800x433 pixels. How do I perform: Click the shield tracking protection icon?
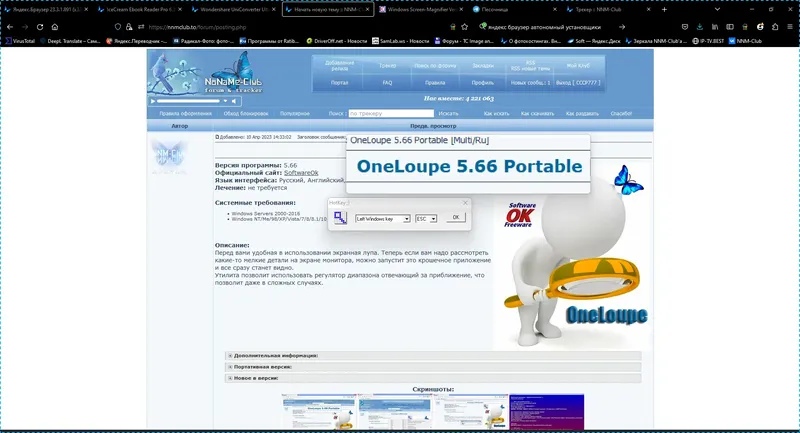[118, 27]
